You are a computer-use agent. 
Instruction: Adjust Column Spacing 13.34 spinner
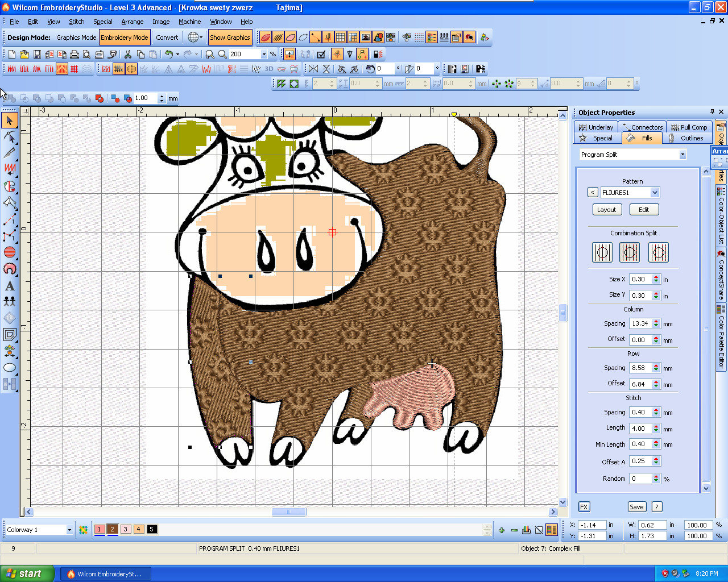pyautogui.click(x=656, y=323)
